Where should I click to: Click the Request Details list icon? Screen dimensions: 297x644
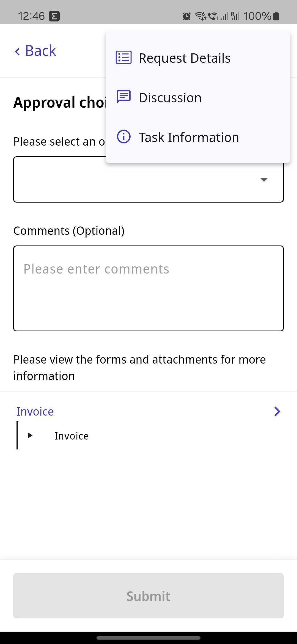123,58
